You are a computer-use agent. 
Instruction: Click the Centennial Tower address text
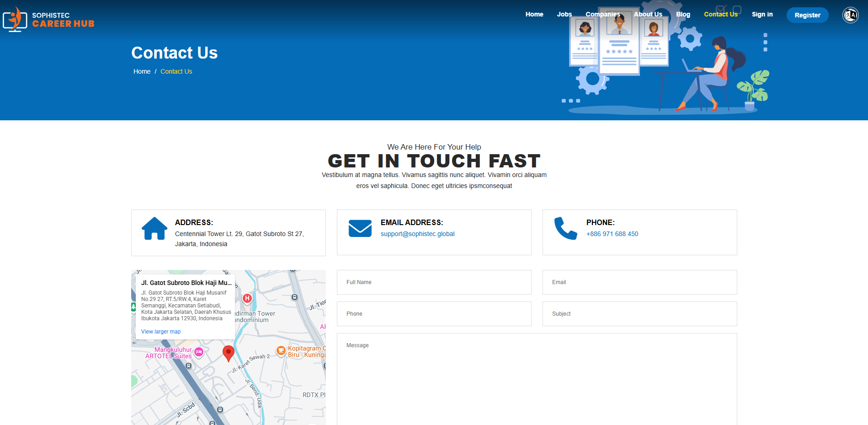[240, 239]
